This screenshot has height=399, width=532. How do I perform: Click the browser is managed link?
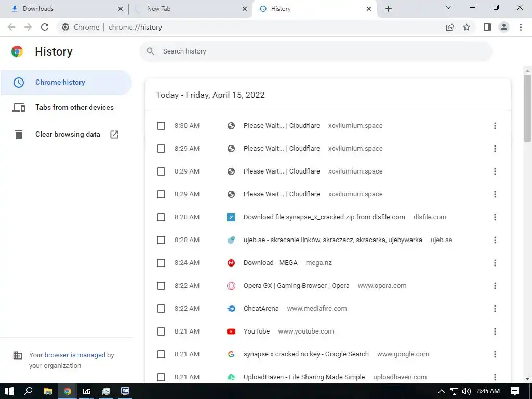[x=75, y=355]
